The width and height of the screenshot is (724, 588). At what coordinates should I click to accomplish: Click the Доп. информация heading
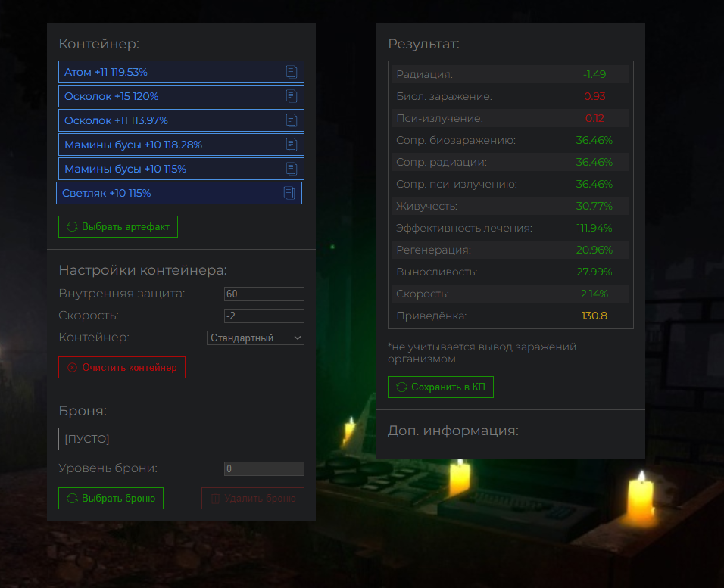(453, 431)
